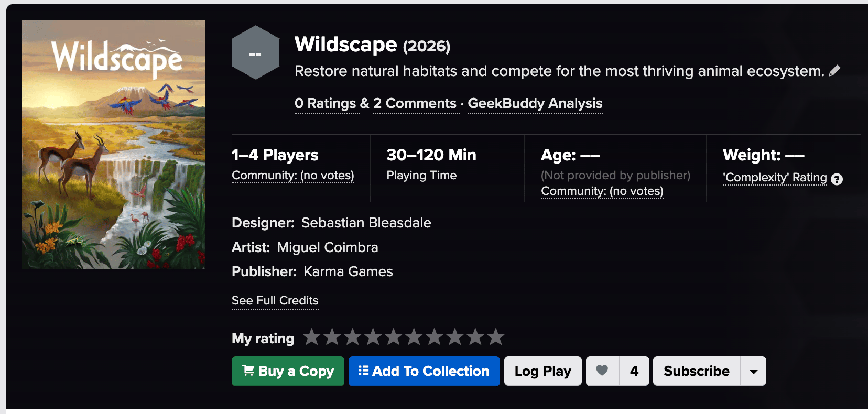Click the pencil edit description icon
The image size is (868, 414).
click(x=834, y=71)
